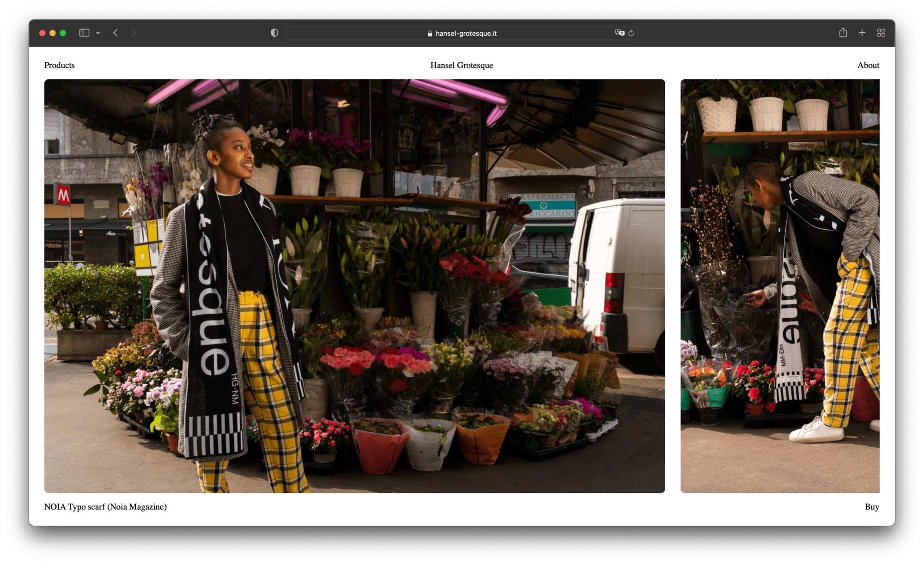The image size is (924, 564).
Task: Open the About page link
Action: 868,65
